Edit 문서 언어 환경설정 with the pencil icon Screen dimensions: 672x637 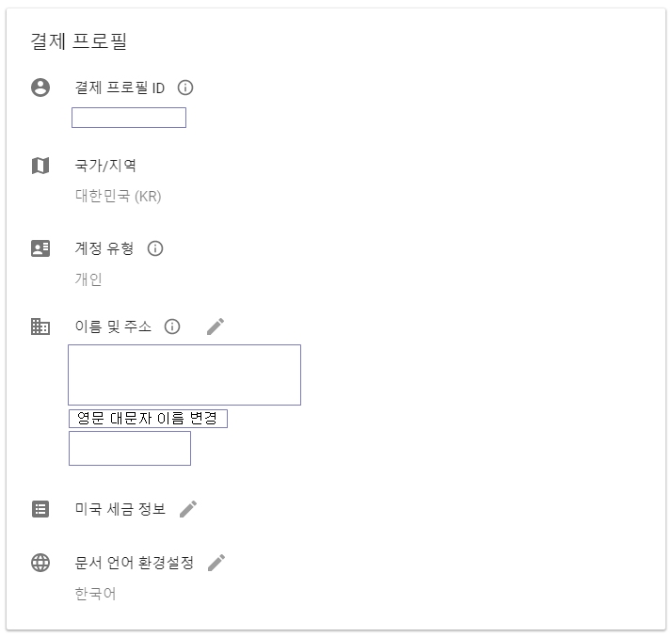click(x=216, y=563)
